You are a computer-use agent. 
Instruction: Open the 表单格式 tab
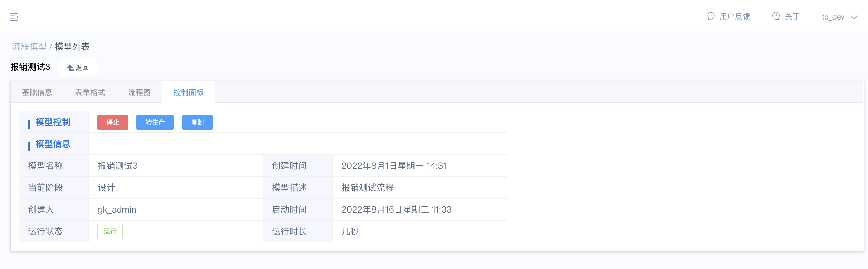(90, 92)
